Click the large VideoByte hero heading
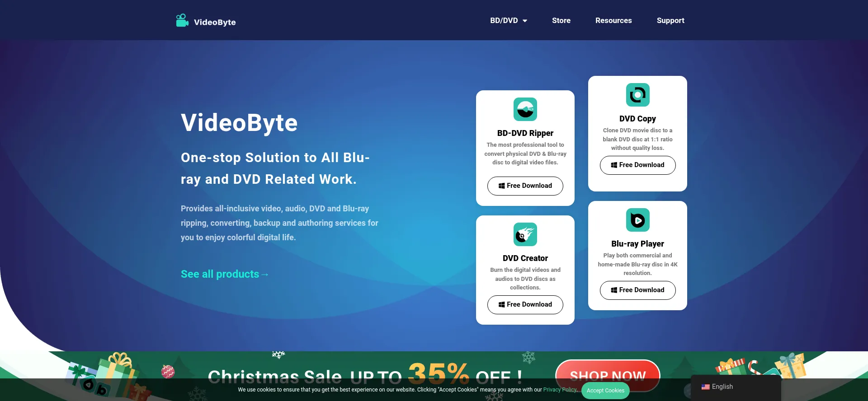The height and width of the screenshot is (401, 868). [x=239, y=123]
